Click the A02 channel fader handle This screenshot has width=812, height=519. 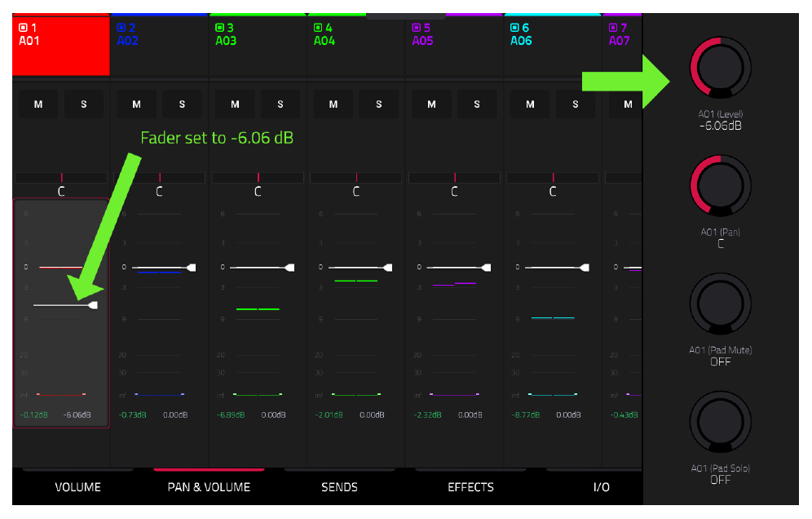pyautogui.click(x=192, y=268)
